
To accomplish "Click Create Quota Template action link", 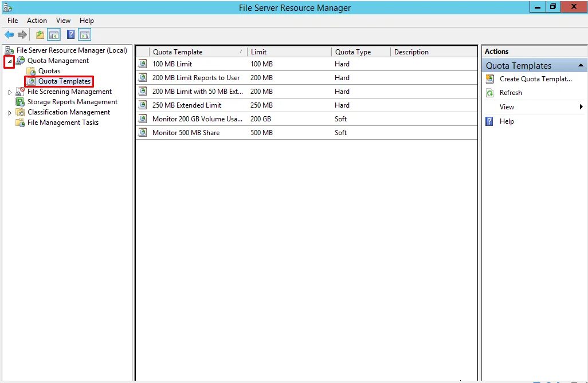I will click(535, 78).
